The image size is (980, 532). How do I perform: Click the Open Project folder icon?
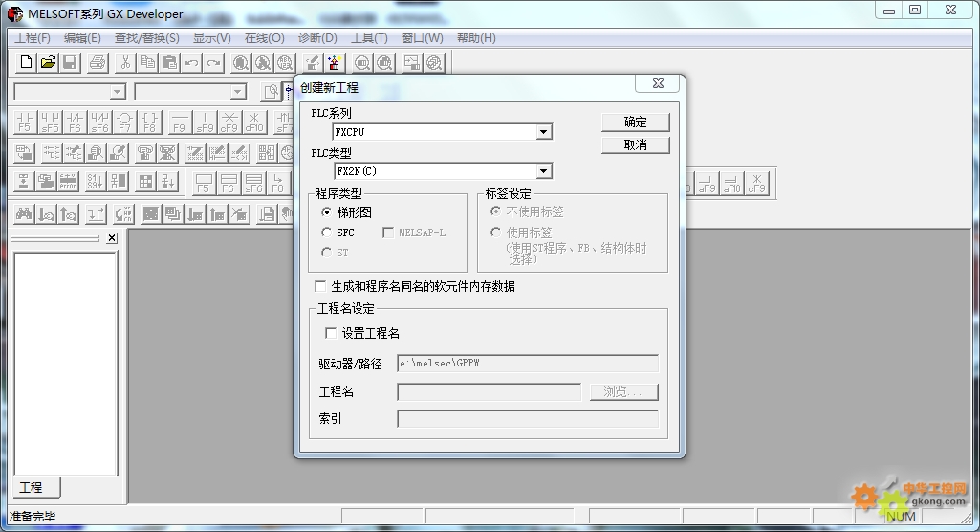point(48,62)
